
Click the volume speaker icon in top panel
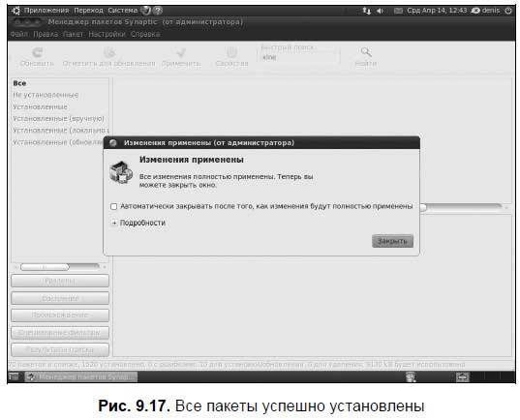click(380, 11)
